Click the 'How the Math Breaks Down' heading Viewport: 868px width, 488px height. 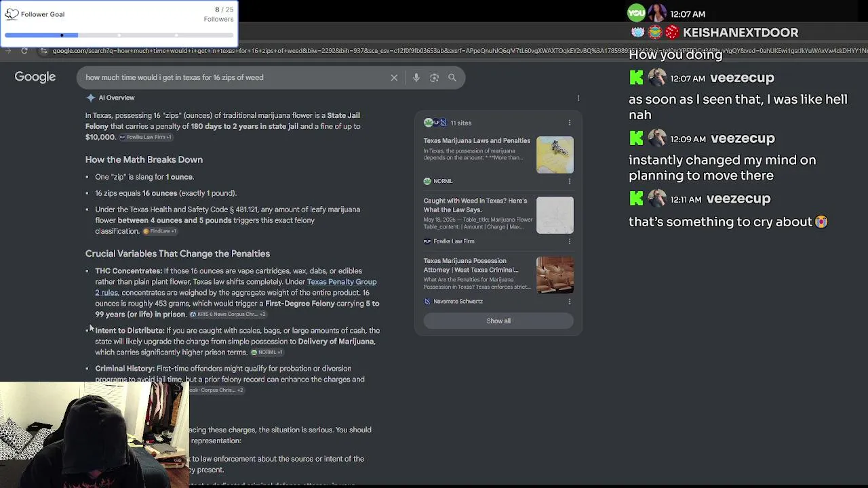(x=144, y=160)
